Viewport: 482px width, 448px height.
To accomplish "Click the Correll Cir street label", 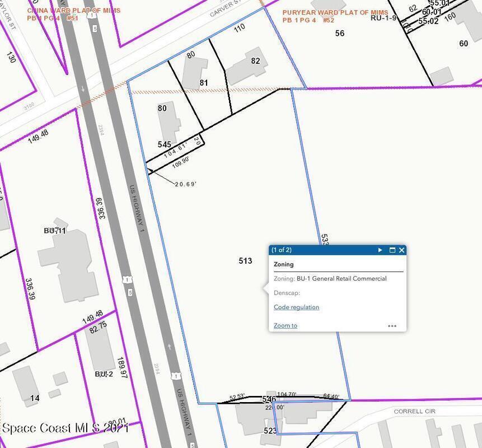I will pos(414,412).
